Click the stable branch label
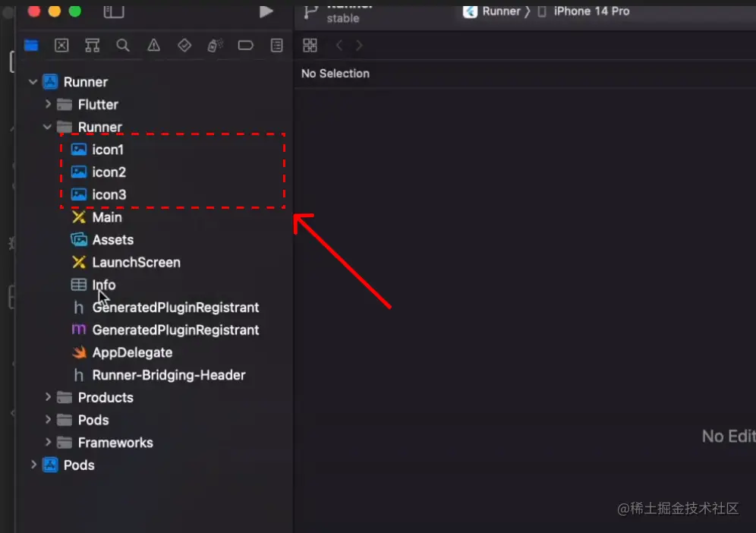 pyautogui.click(x=343, y=18)
